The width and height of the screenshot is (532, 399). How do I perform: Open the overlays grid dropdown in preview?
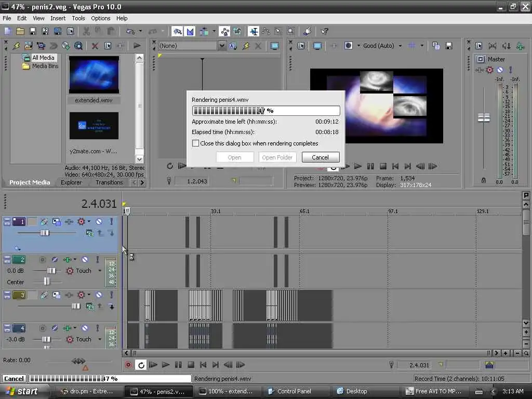pyautogui.click(x=422, y=46)
